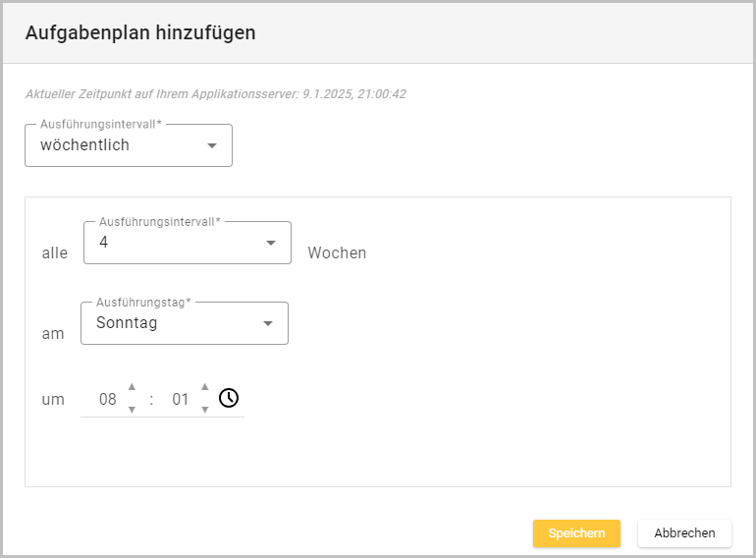
Task: Click into the hour field showing 08
Action: tap(108, 400)
